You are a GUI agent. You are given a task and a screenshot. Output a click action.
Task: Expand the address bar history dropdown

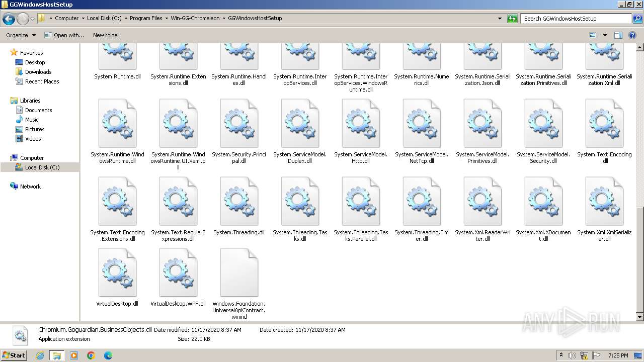(x=500, y=18)
